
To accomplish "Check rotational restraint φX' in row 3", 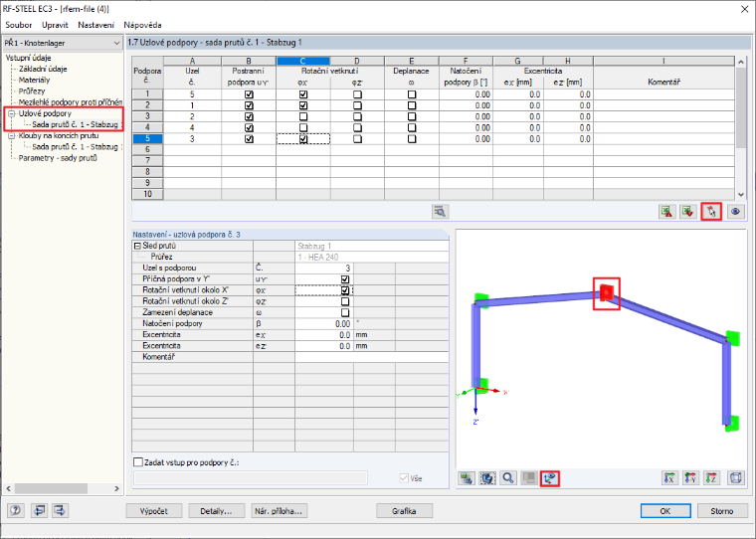I will pyautogui.click(x=303, y=116).
